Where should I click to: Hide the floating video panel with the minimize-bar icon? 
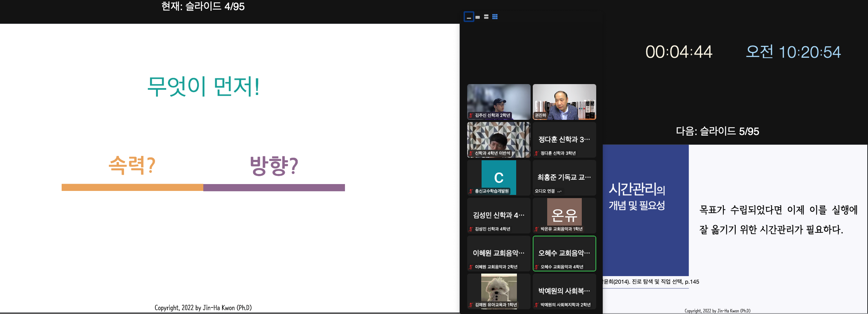pyautogui.click(x=469, y=17)
